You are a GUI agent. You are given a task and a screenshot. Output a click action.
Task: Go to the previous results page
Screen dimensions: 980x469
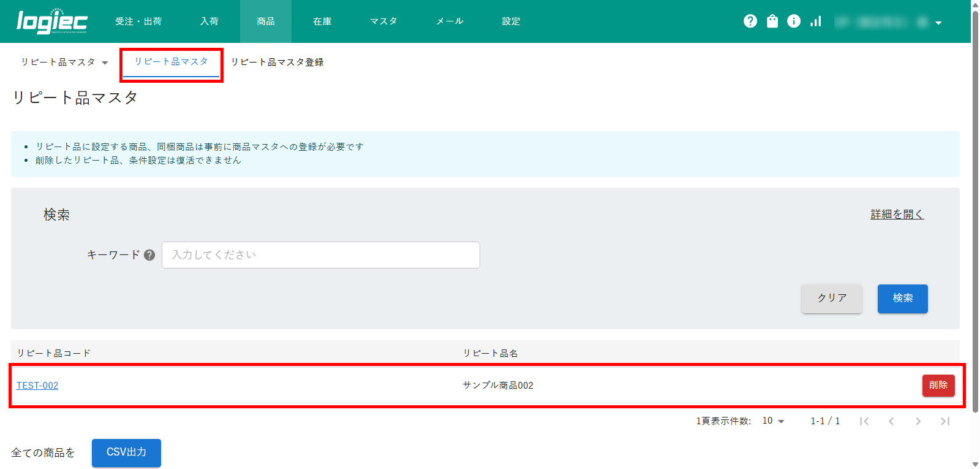(x=891, y=421)
